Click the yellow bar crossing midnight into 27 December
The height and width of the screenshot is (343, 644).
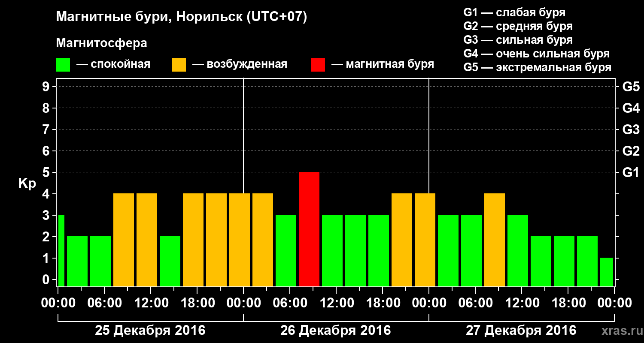click(x=425, y=240)
